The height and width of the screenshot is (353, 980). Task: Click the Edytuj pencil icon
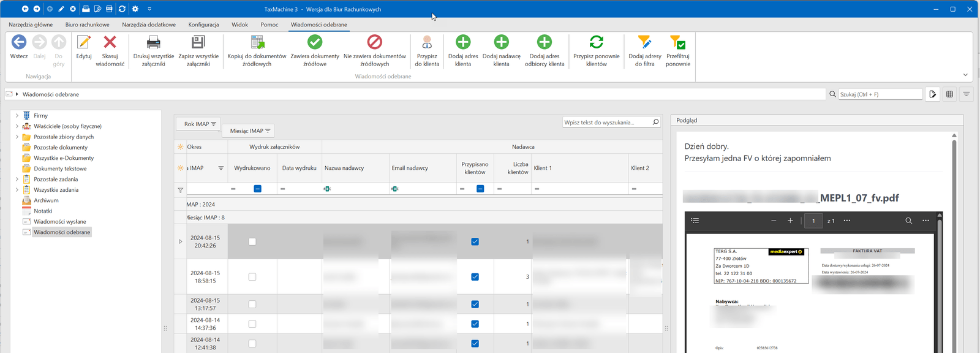84,42
